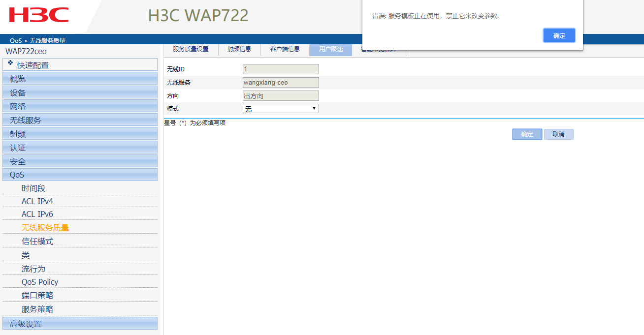The width and height of the screenshot is (644, 335).
Task: Click the diamond icon beside 快速配置
Action: tap(10, 62)
